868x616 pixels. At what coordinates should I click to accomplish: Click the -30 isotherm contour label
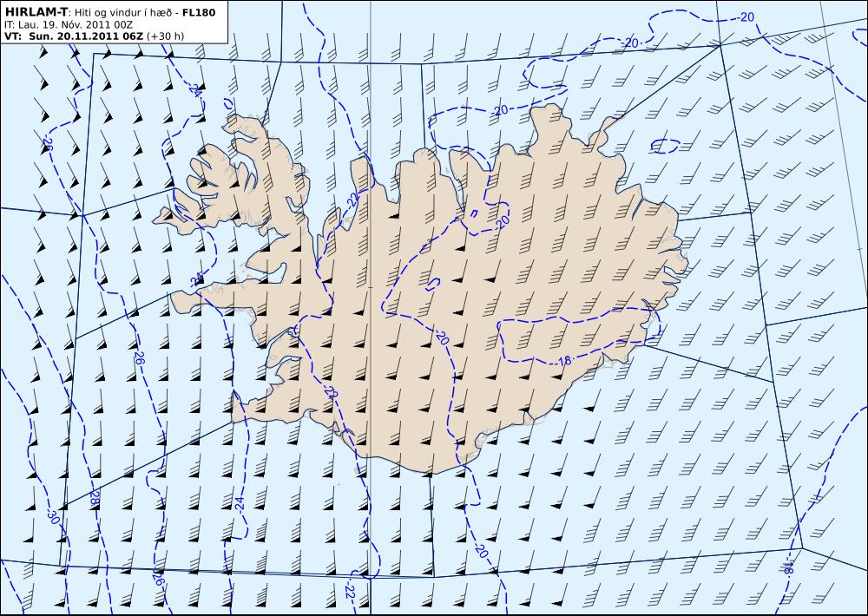click(x=53, y=517)
